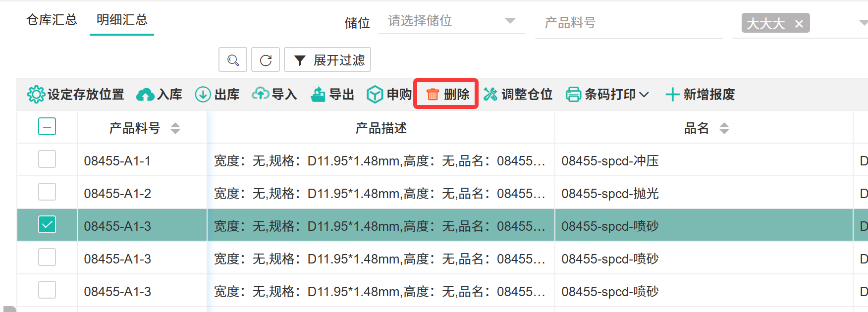Click the 入库 cloud icon
Screen dimensions: 868x312
pos(145,94)
